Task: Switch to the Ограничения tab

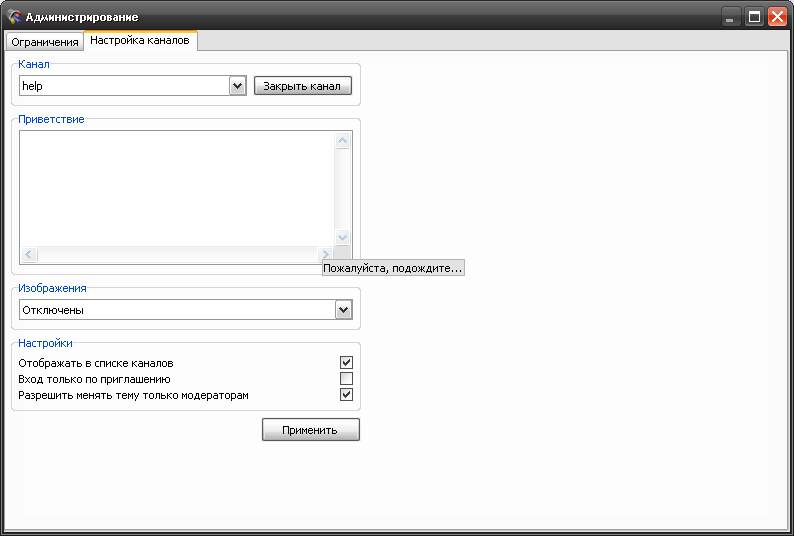Action: pyautogui.click(x=44, y=42)
